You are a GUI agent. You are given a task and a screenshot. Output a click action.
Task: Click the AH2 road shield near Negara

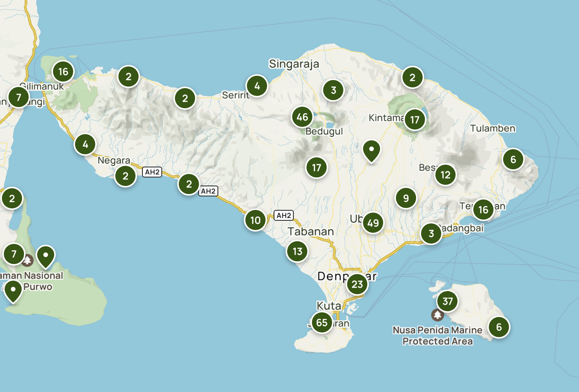coord(152,172)
